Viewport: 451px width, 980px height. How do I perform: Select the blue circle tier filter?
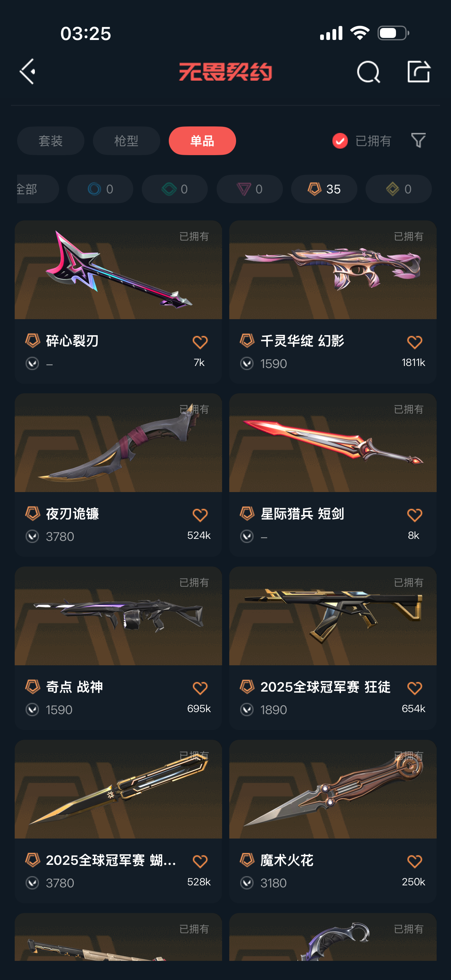(x=100, y=189)
